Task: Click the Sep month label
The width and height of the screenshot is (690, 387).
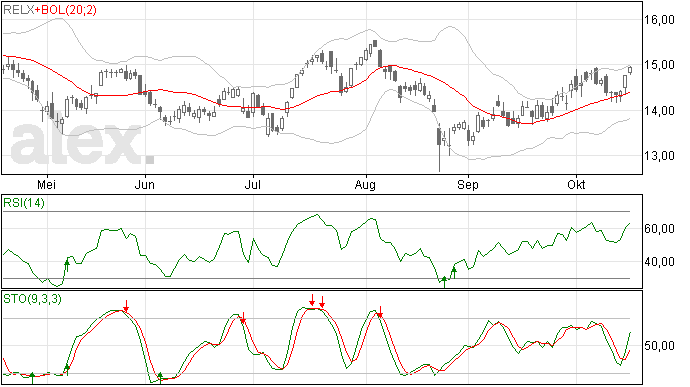Action: pyautogui.click(x=468, y=185)
